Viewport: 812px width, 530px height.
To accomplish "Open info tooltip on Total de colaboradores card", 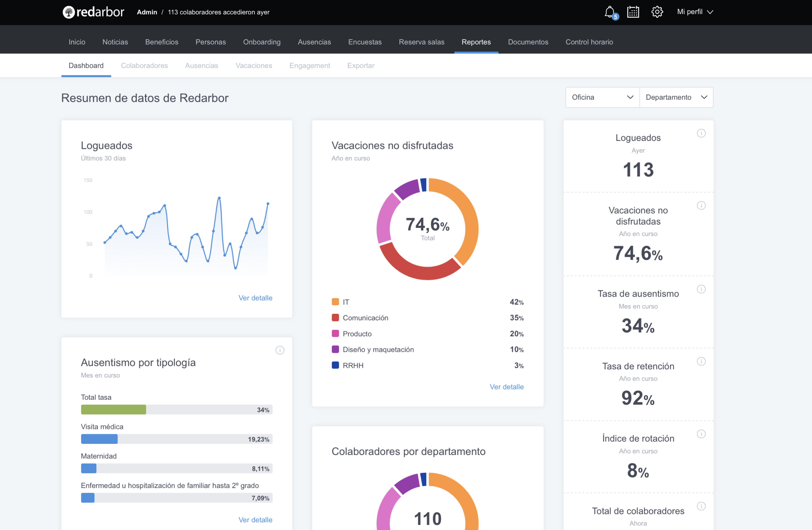I will (x=701, y=506).
